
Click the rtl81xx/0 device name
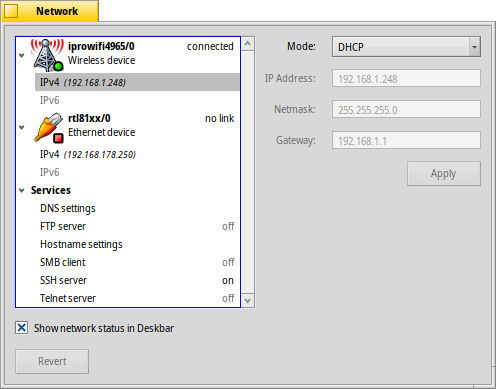(x=89, y=118)
